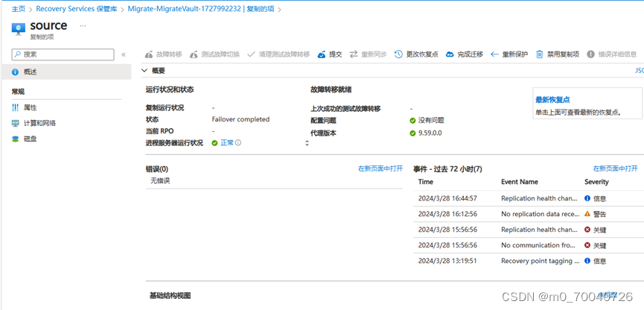Screen dimensions: 644x310
Task: Click the JSON view link at right edge
Action: coord(640,71)
